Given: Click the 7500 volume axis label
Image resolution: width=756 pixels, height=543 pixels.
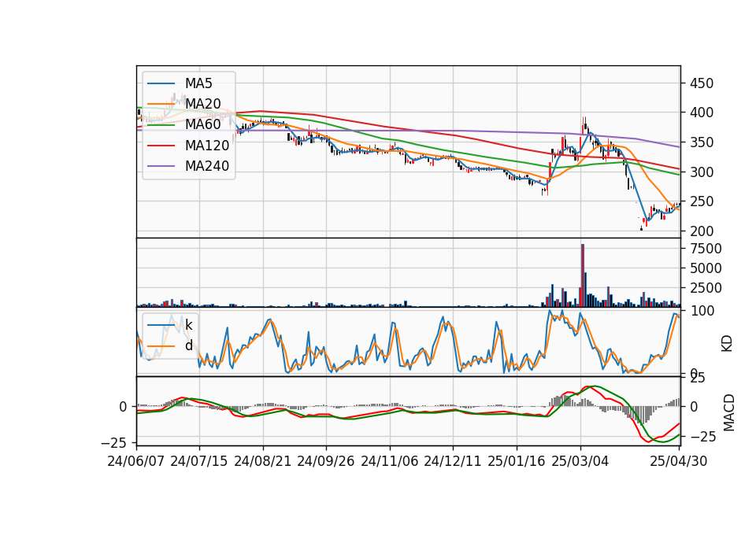Looking at the screenshot, I should click(706, 249).
